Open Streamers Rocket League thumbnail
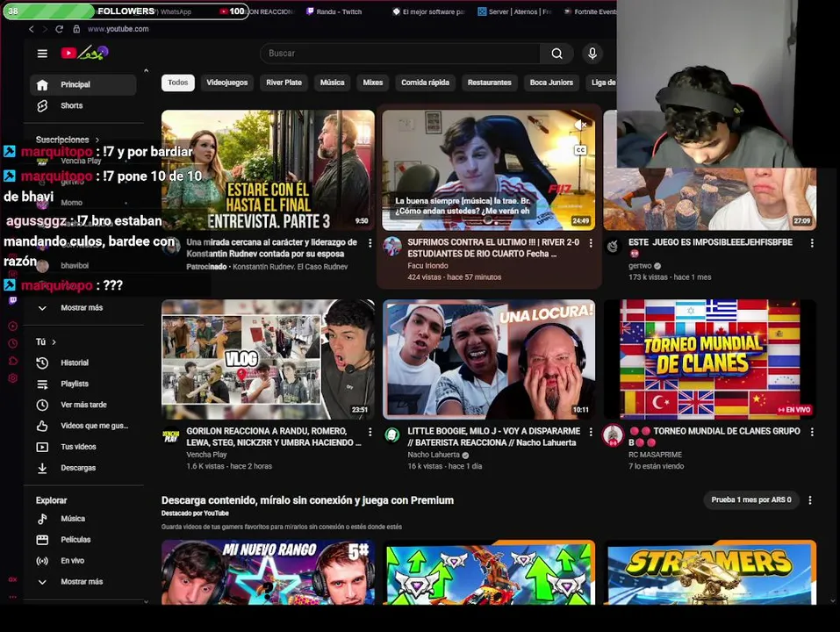The width and height of the screenshot is (840, 632). 710,572
